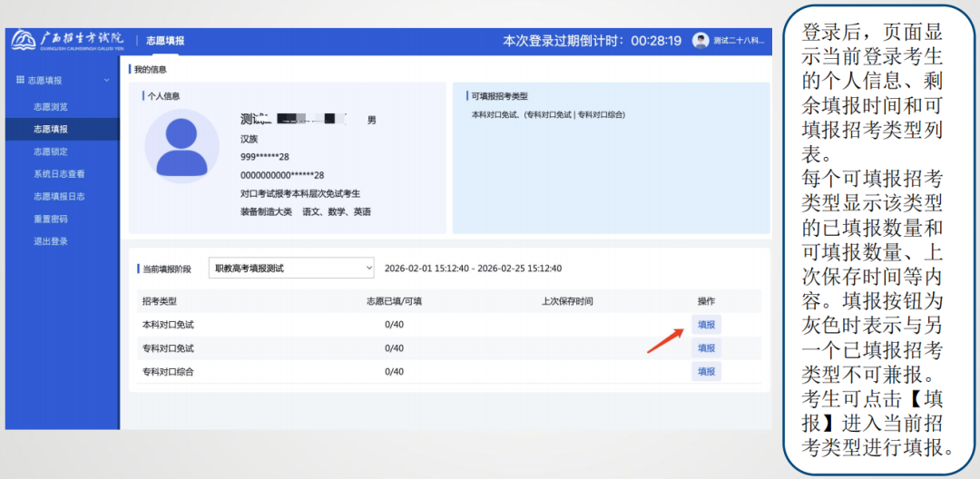The width and height of the screenshot is (980, 479).
Task: Click the login expiry countdown timer
Action: (x=656, y=41)
